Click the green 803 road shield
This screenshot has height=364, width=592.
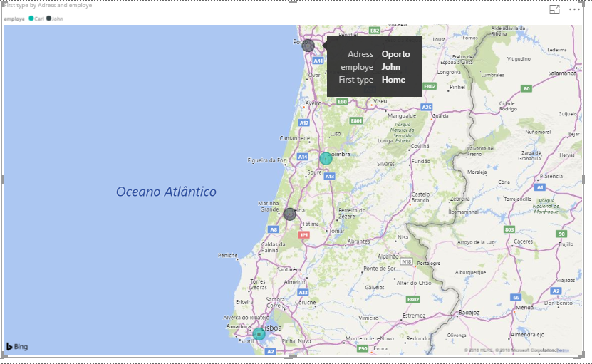pyautogui.click(x=509, y=229)
